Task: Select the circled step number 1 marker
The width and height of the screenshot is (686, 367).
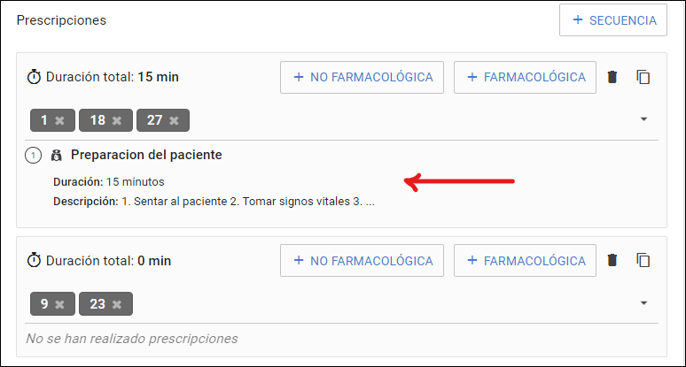Action: [x=33, y=155]
